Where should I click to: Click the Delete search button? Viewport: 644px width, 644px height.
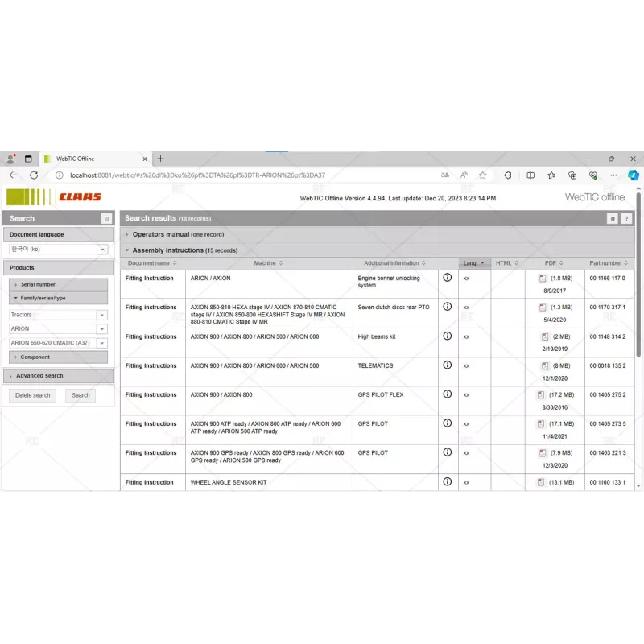click(x=32, y=395)
